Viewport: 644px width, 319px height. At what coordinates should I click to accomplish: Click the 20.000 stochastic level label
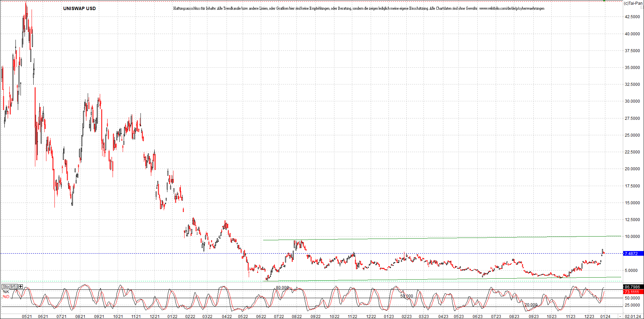point(531,305)
